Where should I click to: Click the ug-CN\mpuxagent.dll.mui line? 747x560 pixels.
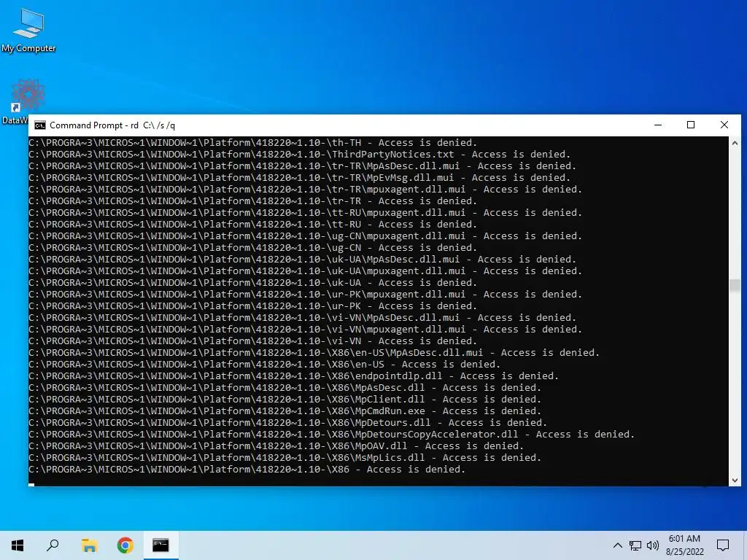(305, 236)
